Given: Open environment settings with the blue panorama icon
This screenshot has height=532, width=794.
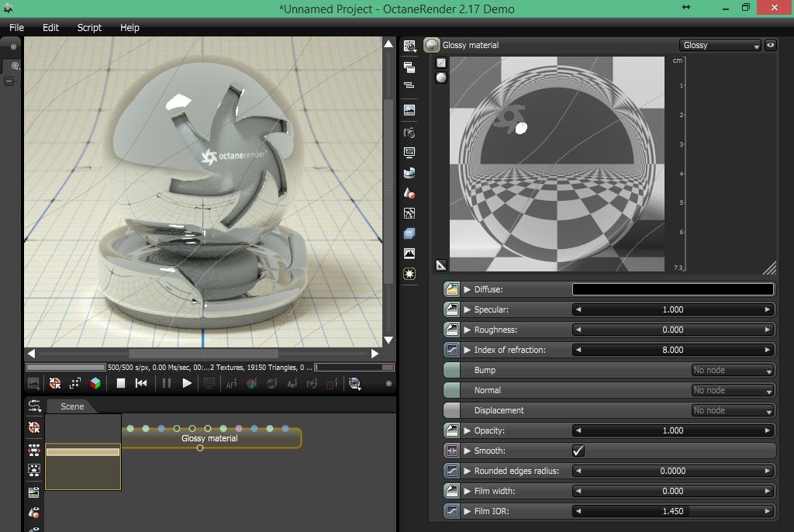Looking at the screenshot, I should click(x=409, y=173).
